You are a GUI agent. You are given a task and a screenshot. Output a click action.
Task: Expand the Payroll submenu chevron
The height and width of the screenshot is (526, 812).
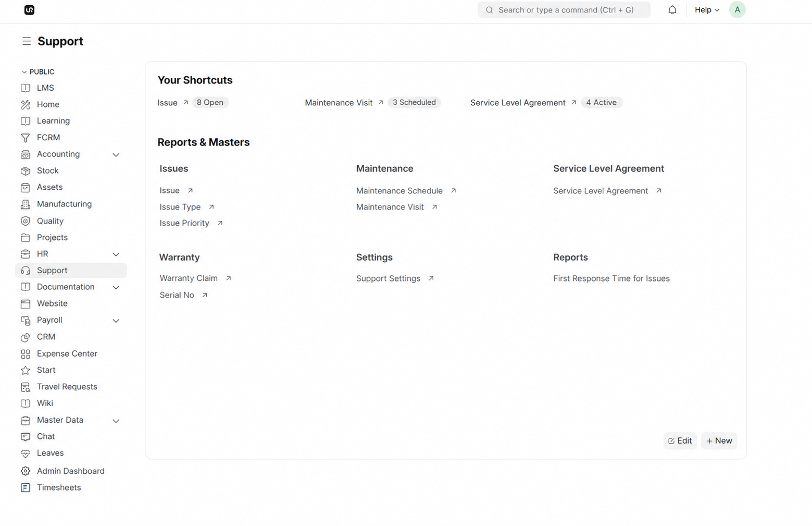tap(116, 321)
